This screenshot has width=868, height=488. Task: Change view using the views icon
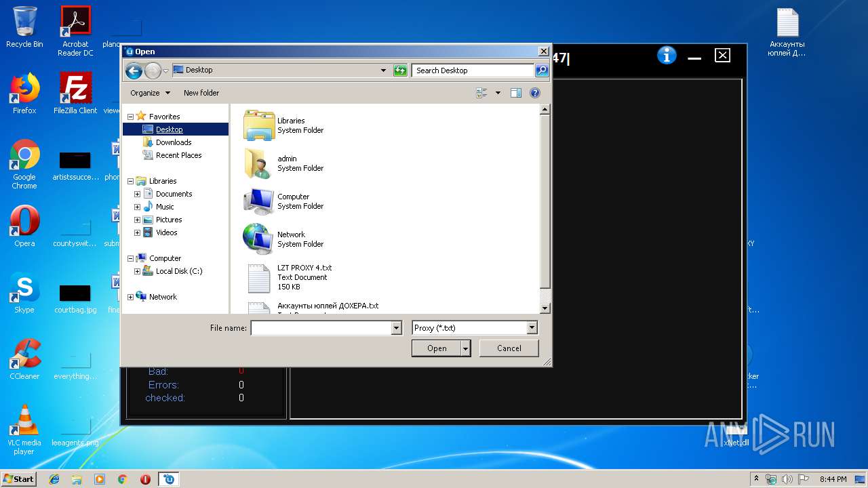pos(482,93)
